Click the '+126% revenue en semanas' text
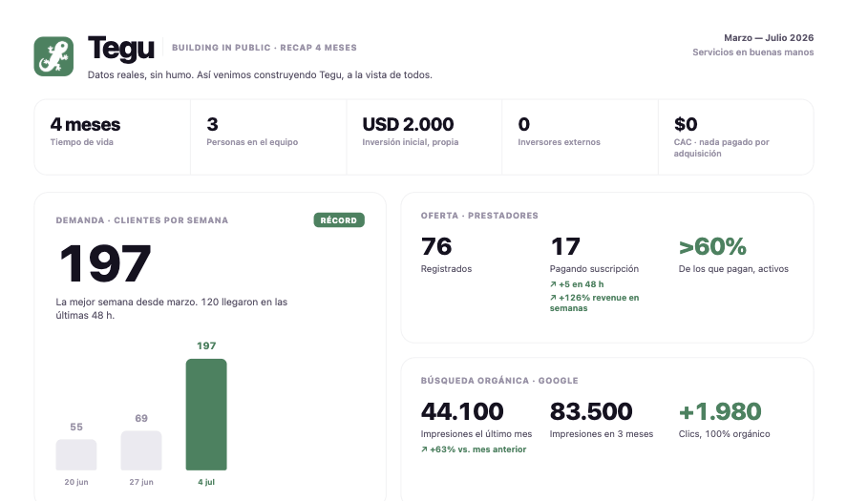868x501 pixels. coord(595,303)
